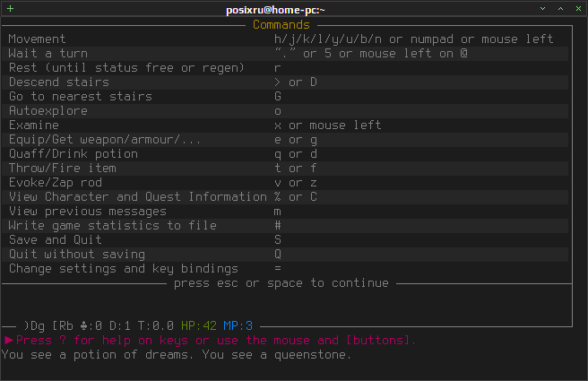Click the pink arrow before 'Press ?'
The image size is (588, 381).
9,340
